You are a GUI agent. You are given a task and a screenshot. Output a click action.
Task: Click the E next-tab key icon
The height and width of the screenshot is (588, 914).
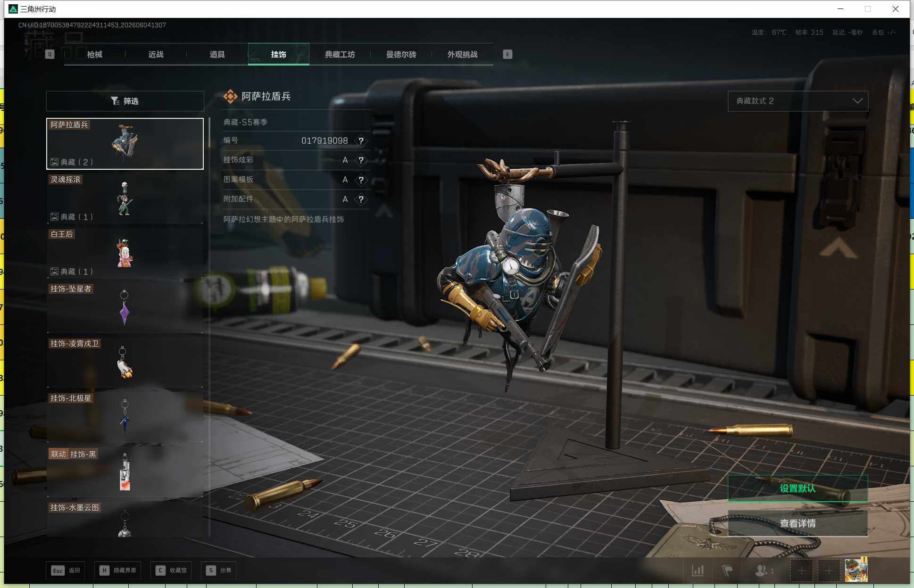click(507, 54)
